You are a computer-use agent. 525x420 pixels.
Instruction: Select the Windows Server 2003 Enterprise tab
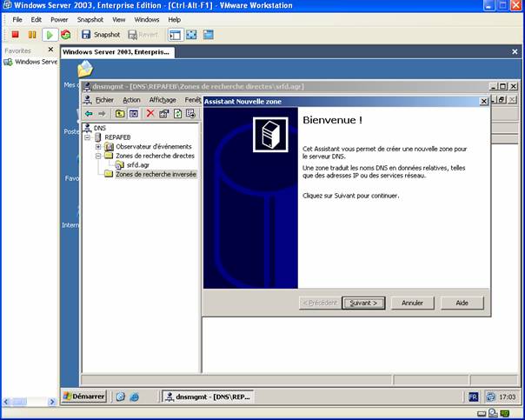tap(116, 52)
